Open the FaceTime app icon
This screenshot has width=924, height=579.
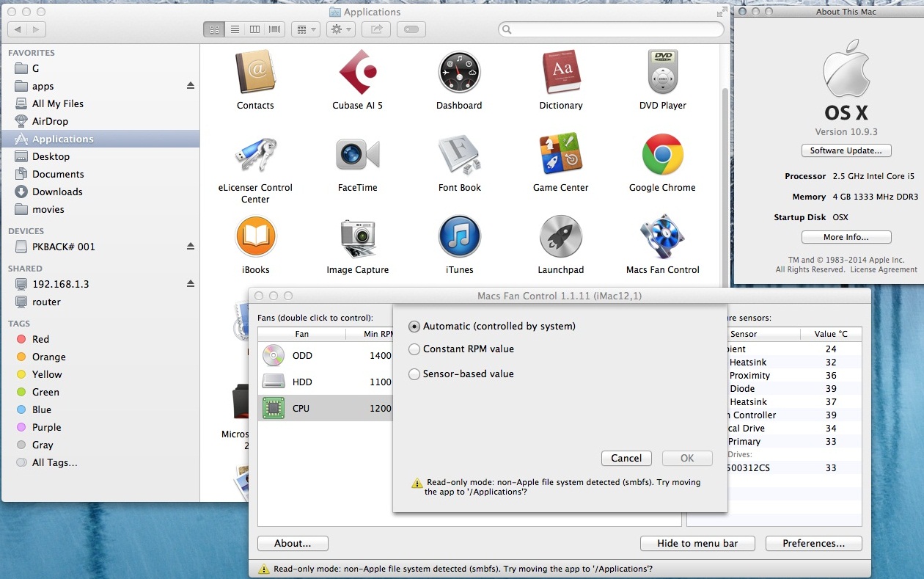357,154
